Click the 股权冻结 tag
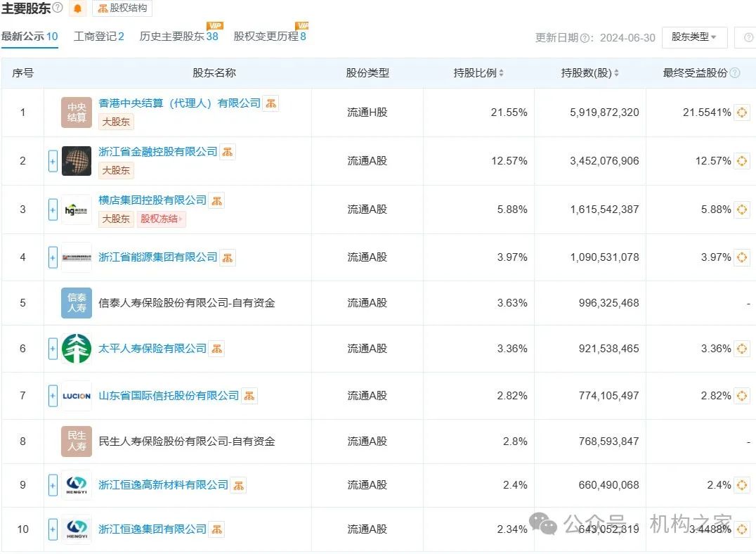The height and width of the screenshot is (554, 756). tap(162, 219)
